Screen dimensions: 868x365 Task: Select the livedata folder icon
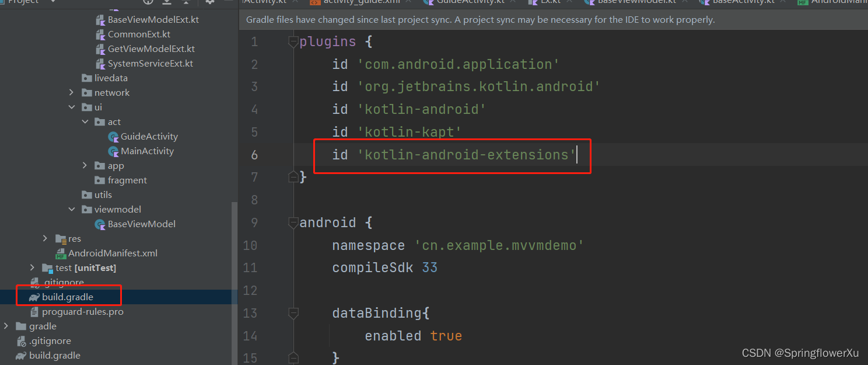click(x=87, y=78)
